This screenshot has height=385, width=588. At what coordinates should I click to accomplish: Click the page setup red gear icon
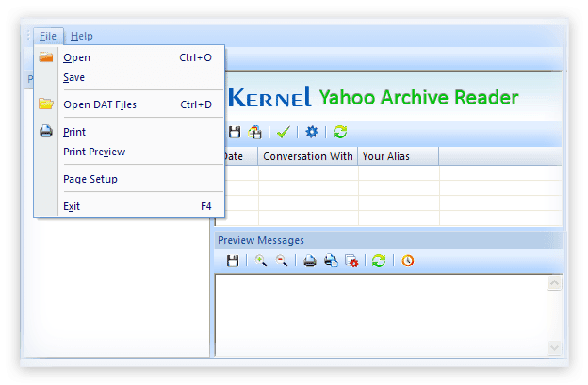click(x=351, y=261)
